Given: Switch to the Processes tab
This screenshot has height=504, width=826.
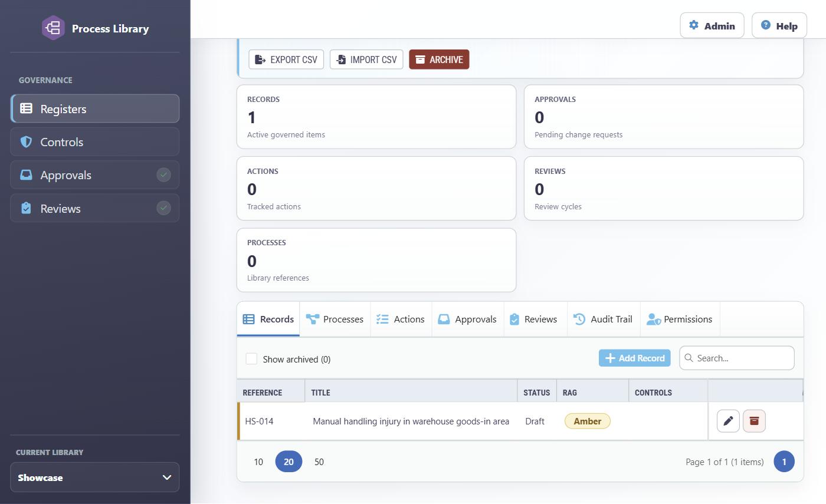Looking at the screenshot, I should coord(335,319).
